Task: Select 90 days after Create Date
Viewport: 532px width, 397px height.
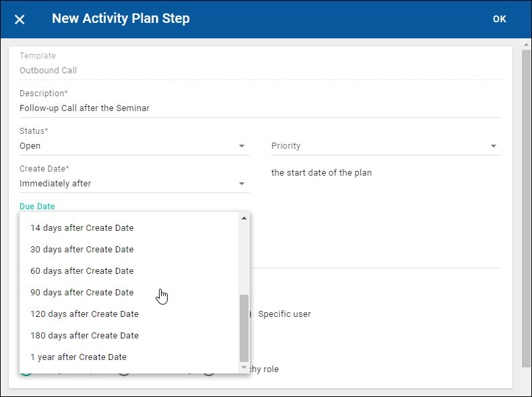Action: point(82,293)
